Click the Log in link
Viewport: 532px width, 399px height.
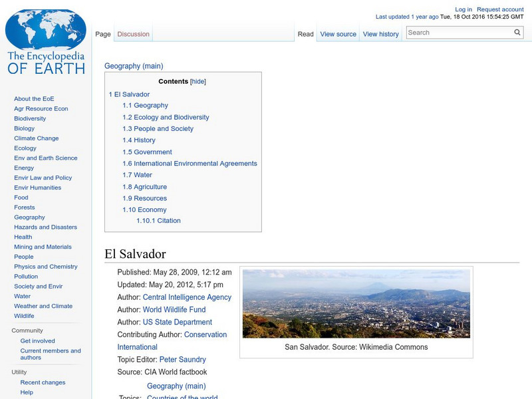click(464, 9)
